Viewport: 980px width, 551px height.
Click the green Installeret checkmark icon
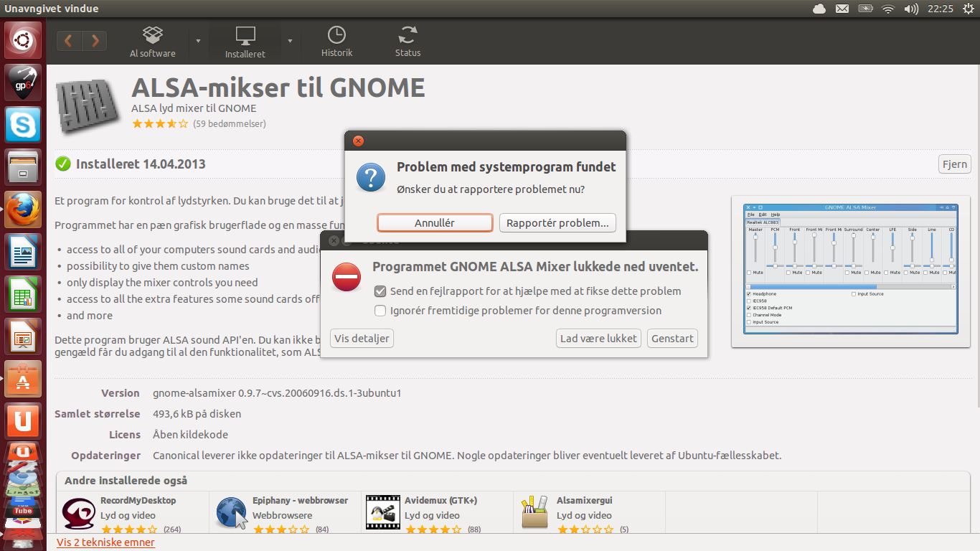coord(63,164)
